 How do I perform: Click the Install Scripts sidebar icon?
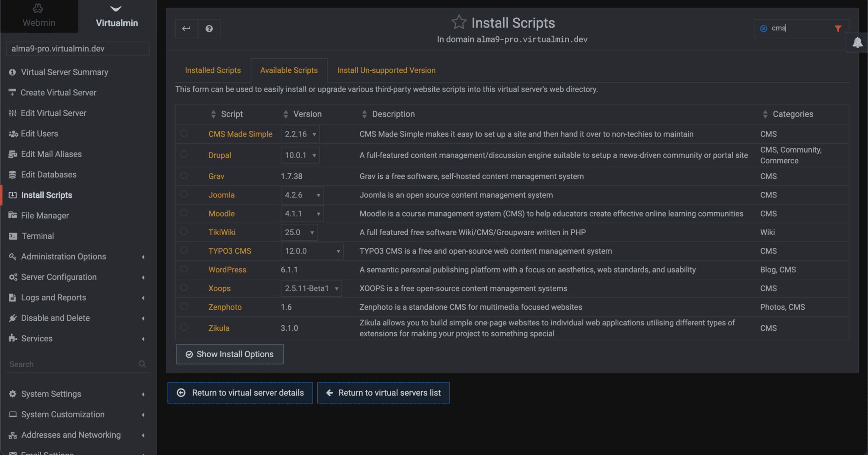(x=13, y=195)
